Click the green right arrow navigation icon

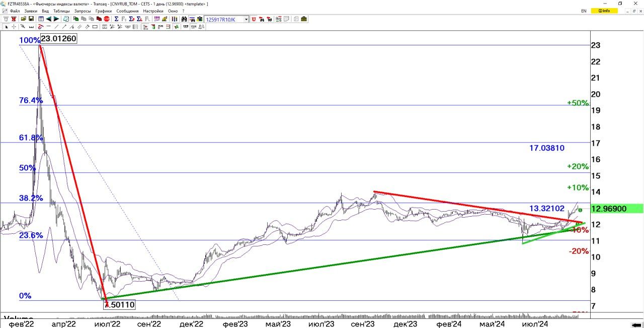[56, 19]
